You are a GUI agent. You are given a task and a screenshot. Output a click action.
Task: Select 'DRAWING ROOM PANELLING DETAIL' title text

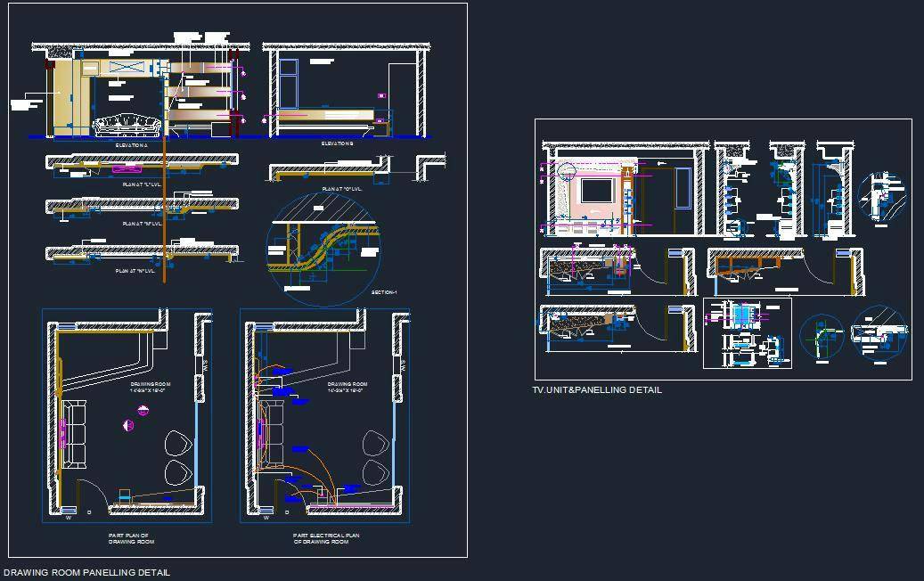pos(86,572)
